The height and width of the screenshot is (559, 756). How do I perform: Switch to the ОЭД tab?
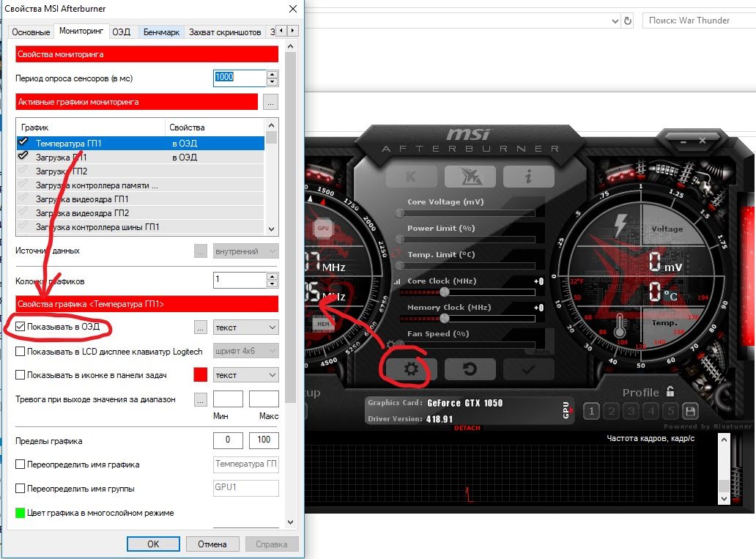tap(122, 32)
